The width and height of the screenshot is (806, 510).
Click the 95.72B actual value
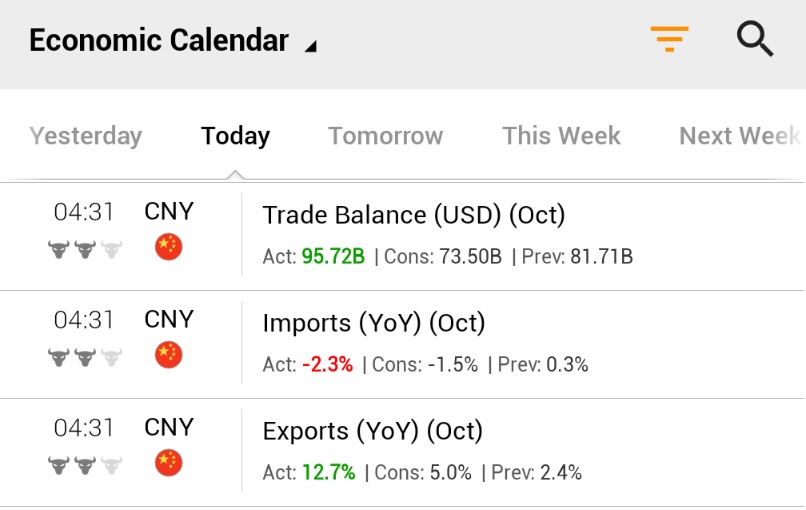point(333,256)
